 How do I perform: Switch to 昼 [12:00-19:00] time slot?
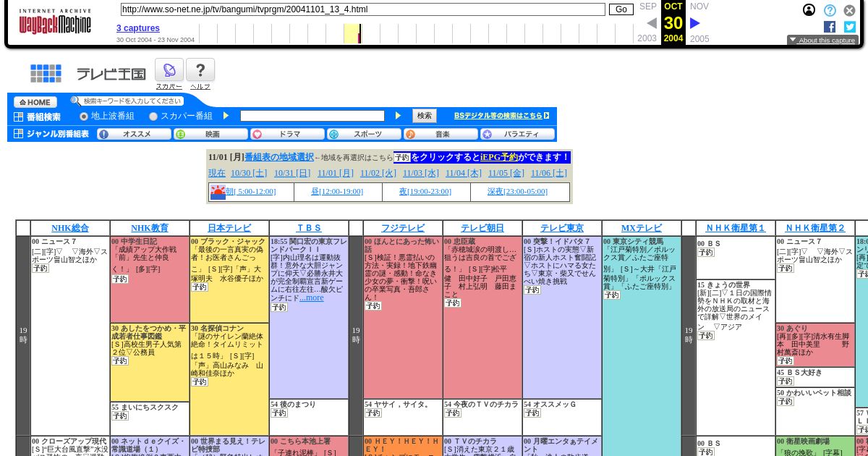[x=337, y=191]
